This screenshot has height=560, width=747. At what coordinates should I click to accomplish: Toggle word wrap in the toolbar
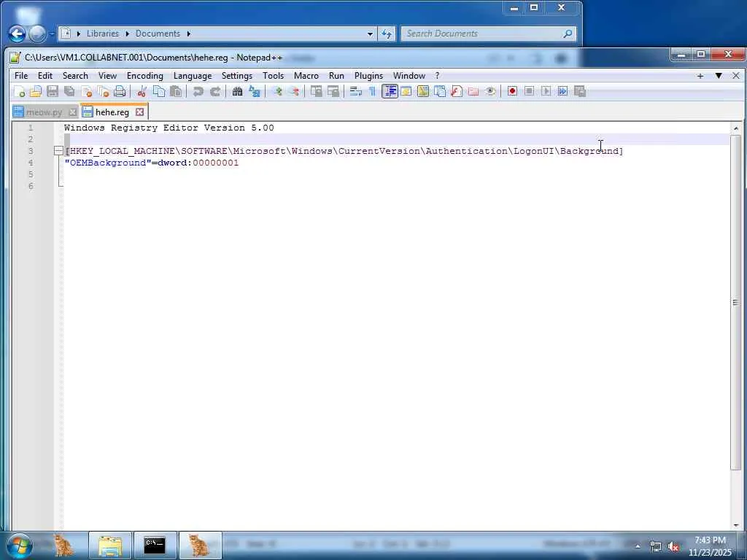355,91
